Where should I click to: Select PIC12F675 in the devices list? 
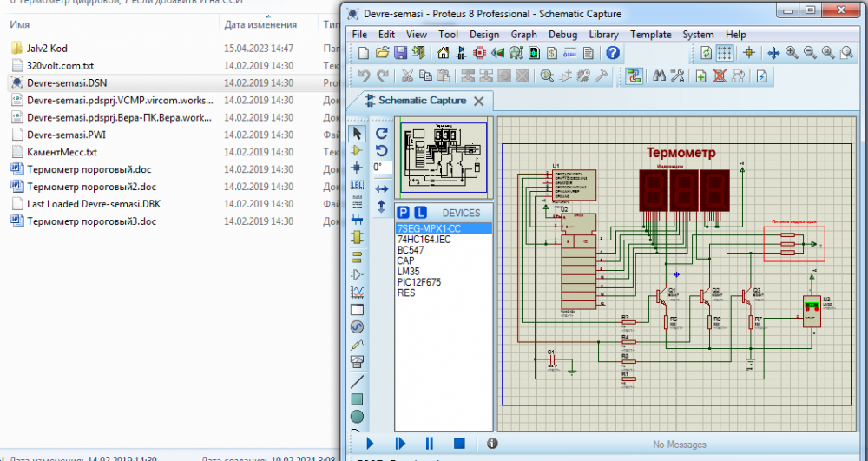418,282
